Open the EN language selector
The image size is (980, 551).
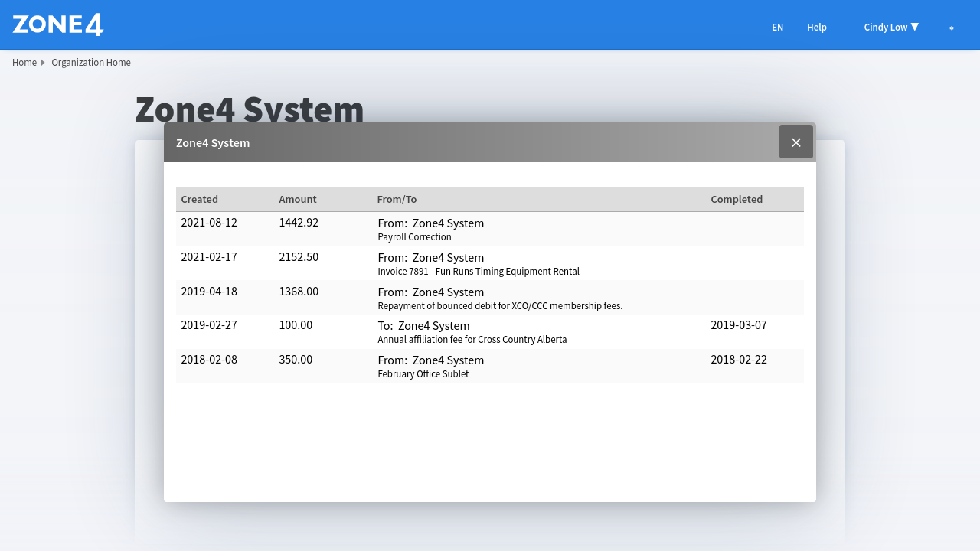coord(777,27)
